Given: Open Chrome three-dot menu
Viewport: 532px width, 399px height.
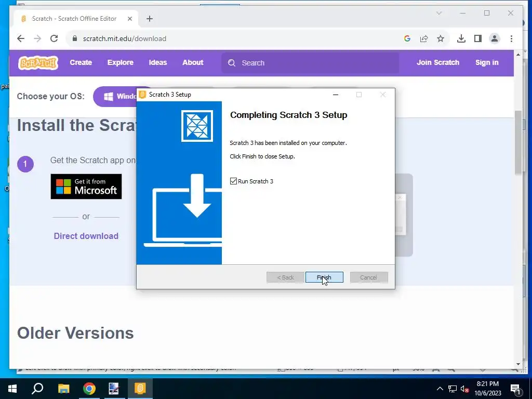Looking at the screenshot, I should point(511,38).
